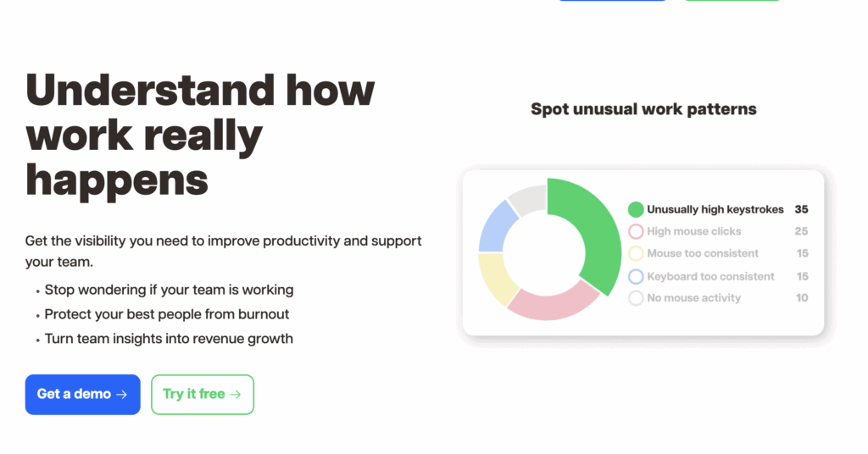Click the Keyboard too consistent label
Viewport: 868px width, 454px height.
point(710,276)
